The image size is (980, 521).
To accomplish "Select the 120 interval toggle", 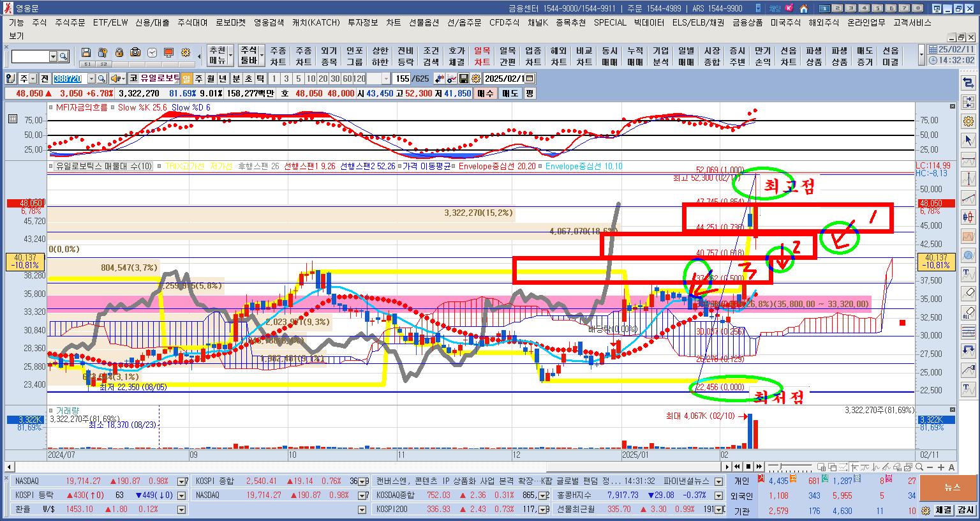I will (360, 79).
